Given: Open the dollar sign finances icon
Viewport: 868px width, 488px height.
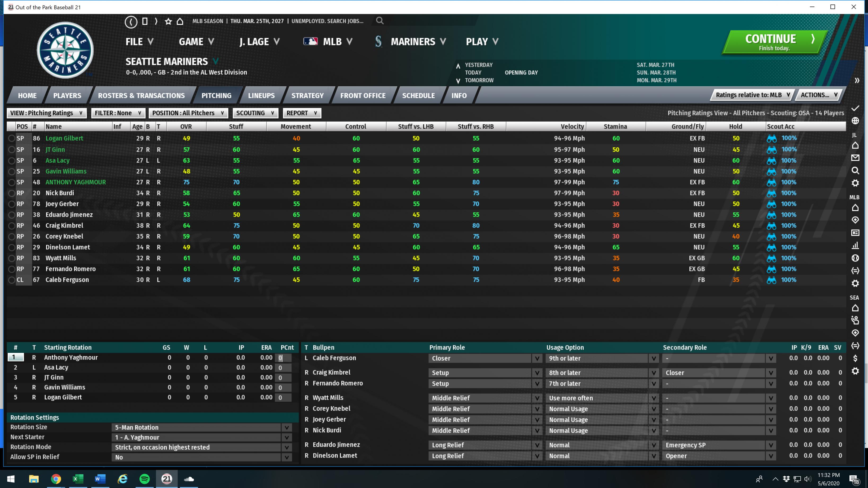Looking at the screenshot, I should 855,358.
